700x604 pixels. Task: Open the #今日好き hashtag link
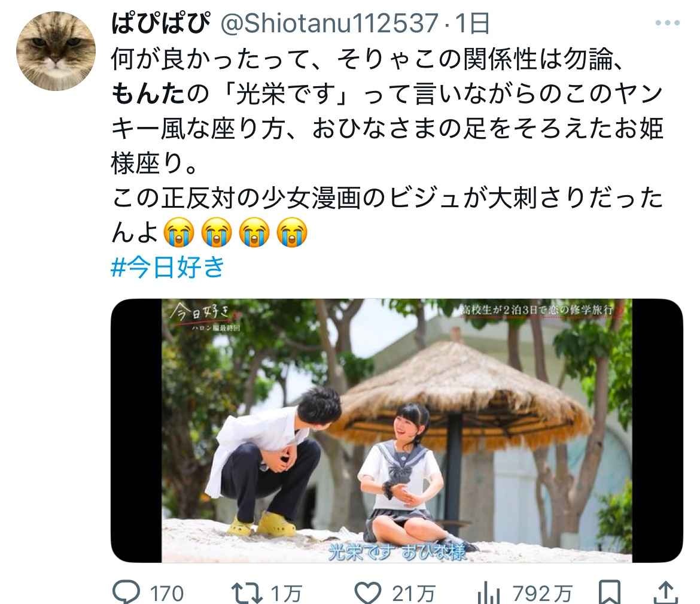tap(168, 267)
